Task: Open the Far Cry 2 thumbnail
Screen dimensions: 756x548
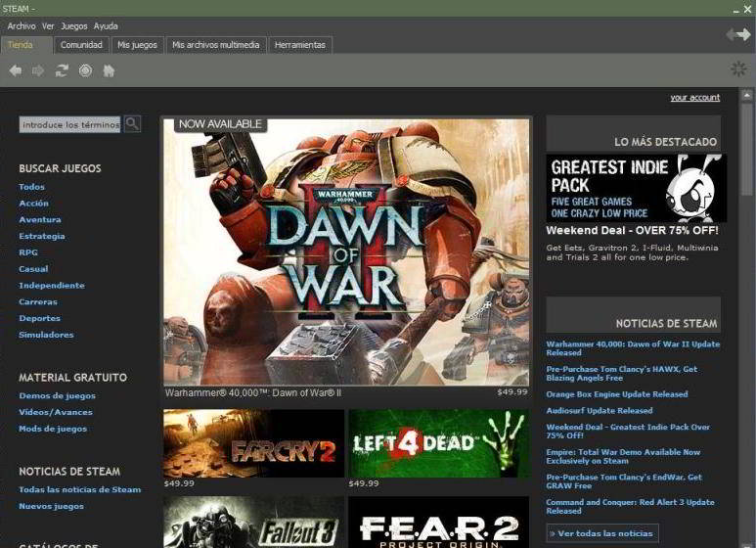Action: [x=253, y=443]
